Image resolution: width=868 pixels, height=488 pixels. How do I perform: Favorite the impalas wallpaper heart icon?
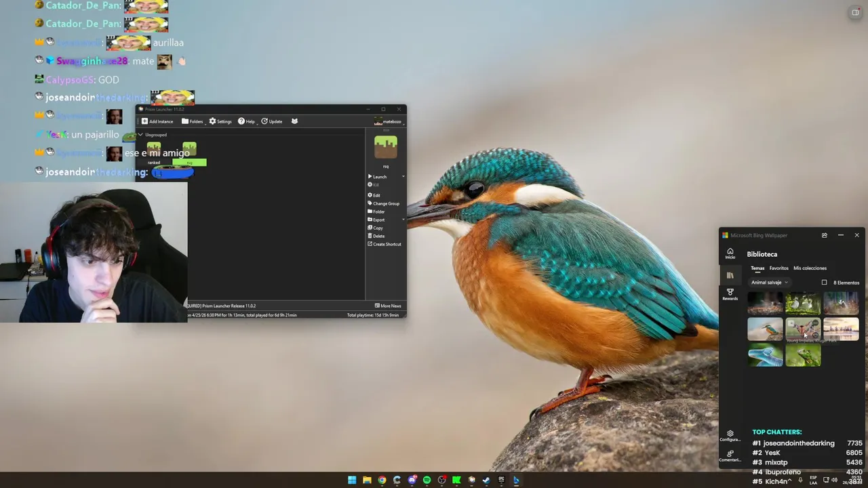tap(815, 335)
